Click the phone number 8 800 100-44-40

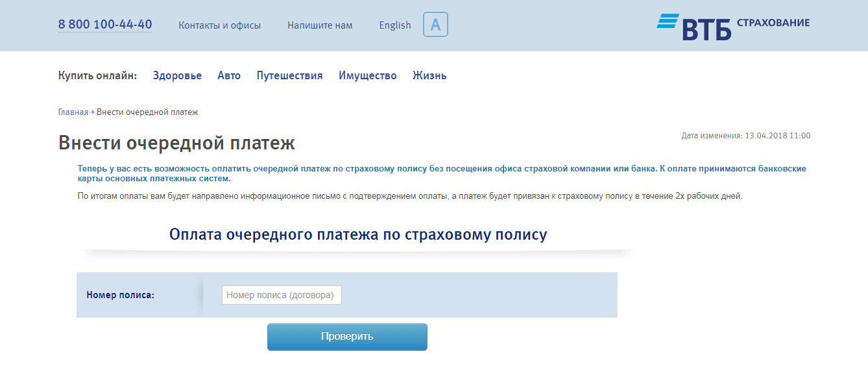(105, 25)
